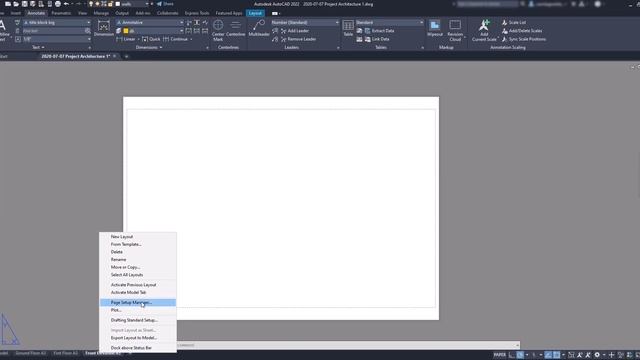Switch to the Express Tools ribbon tab

coord(197,13)
